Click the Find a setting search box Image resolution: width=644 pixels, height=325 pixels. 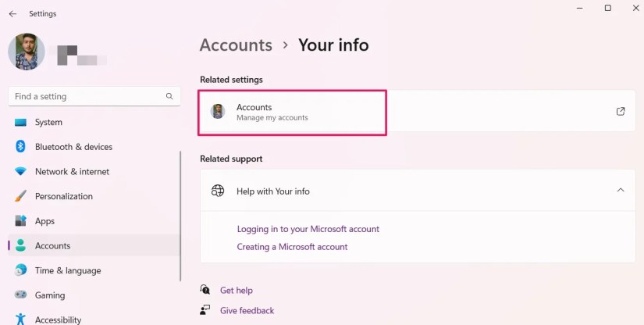(x=94, y=96)
